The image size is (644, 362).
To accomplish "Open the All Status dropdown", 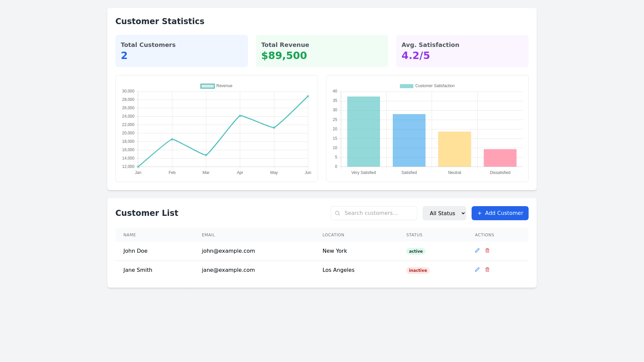I will 444,213.
